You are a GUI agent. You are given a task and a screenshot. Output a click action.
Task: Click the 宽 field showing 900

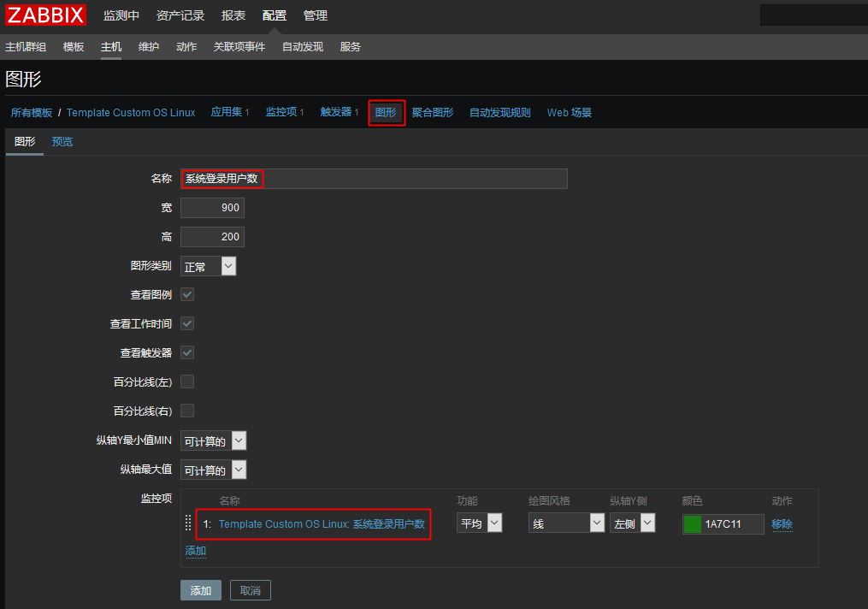coord(213,208)
